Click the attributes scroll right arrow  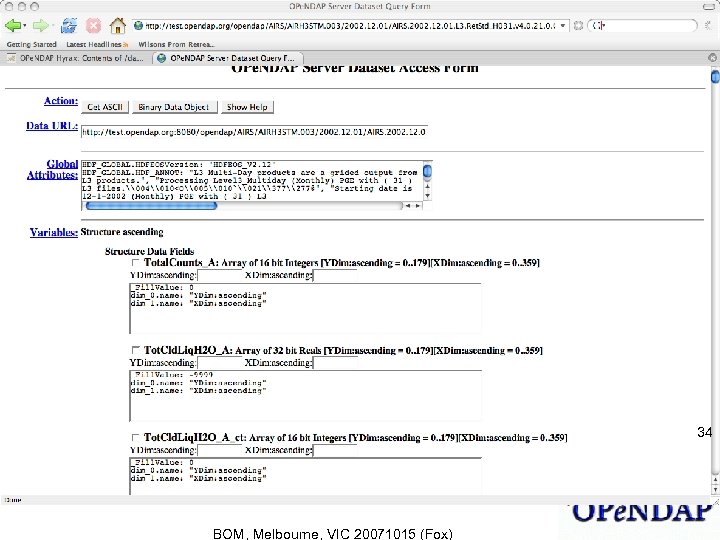tap(417, 206)
